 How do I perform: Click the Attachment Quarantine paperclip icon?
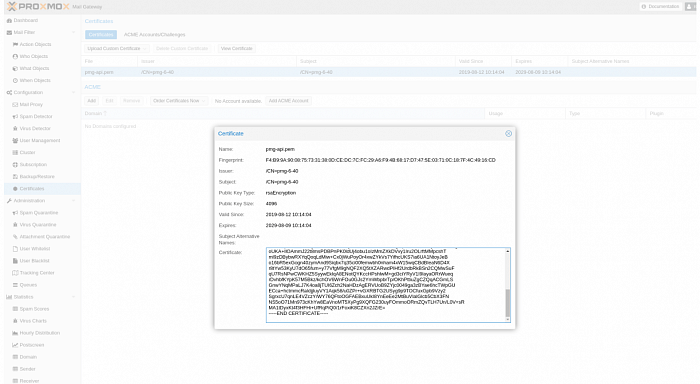coord(15,237)
